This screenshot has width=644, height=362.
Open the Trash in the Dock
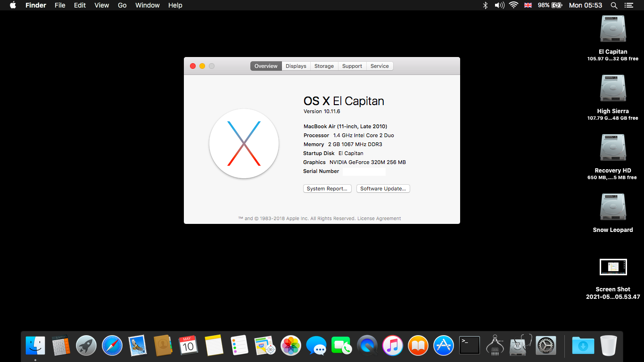(x=608, y=346)
